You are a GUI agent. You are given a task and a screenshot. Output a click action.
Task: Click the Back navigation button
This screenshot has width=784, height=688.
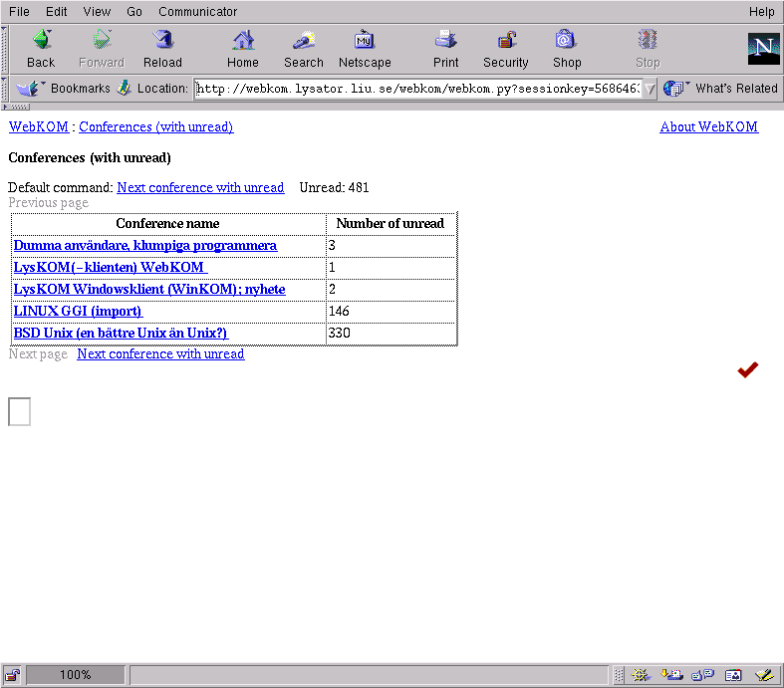(x=41, y=48)
